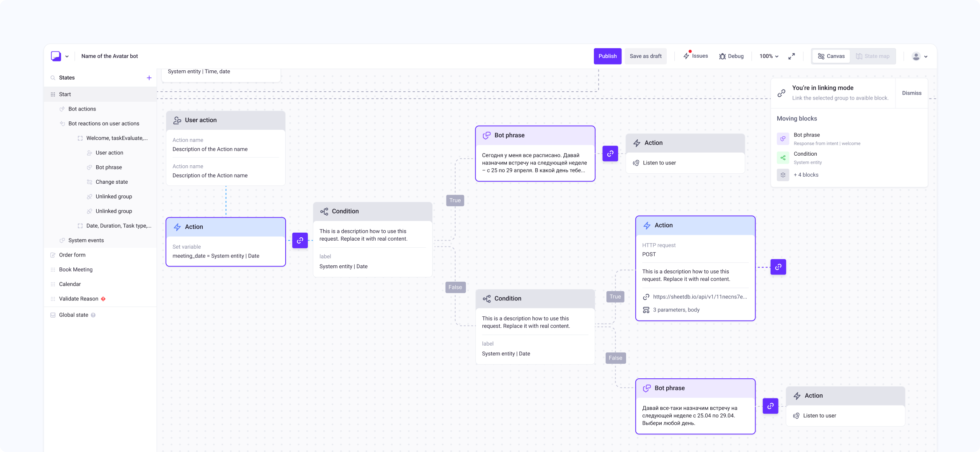Open the 100% zoom level dropdown

point(769,56)
